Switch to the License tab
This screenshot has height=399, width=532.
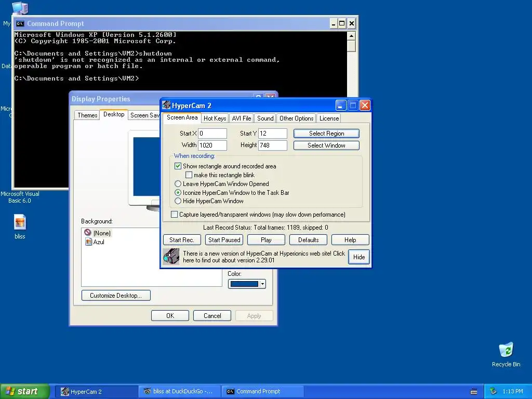pos(329,118)
